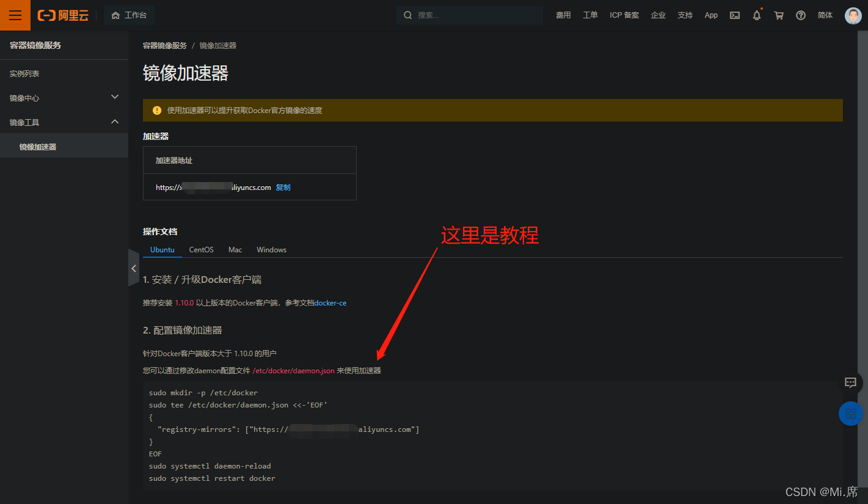Switch to the Windows tab
This screenshot has width=868, height=504.
(271, 250)
